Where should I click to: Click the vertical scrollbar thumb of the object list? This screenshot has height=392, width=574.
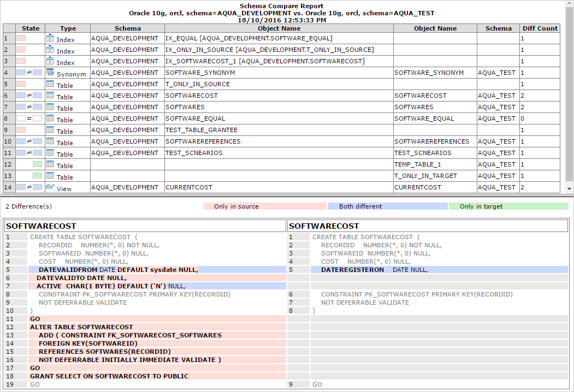(569, 94)
